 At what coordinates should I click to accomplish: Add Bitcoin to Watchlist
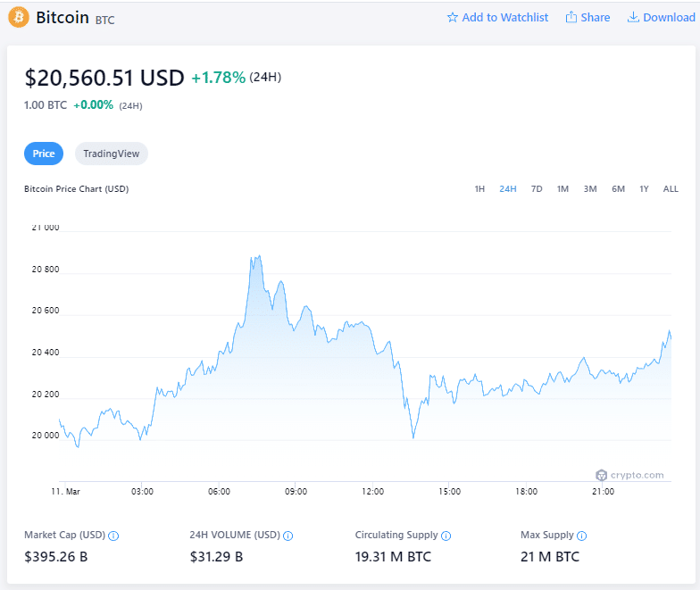coord(497,18)
